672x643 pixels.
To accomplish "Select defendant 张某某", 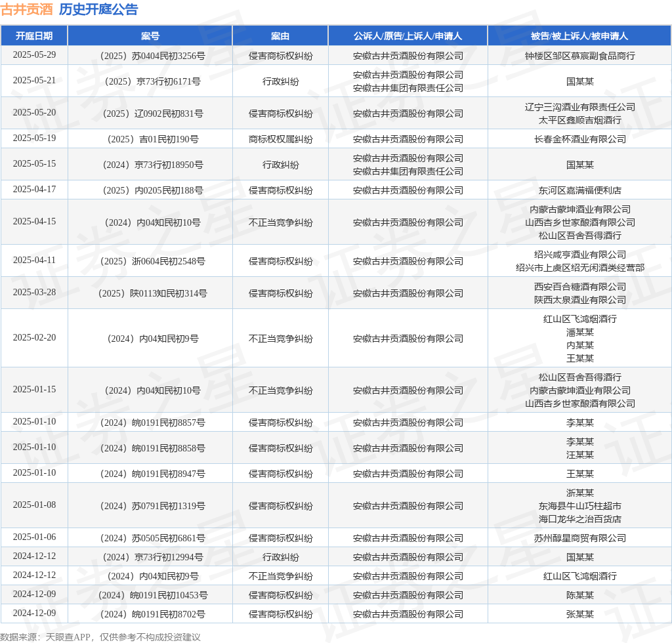I will coord(580,614).
